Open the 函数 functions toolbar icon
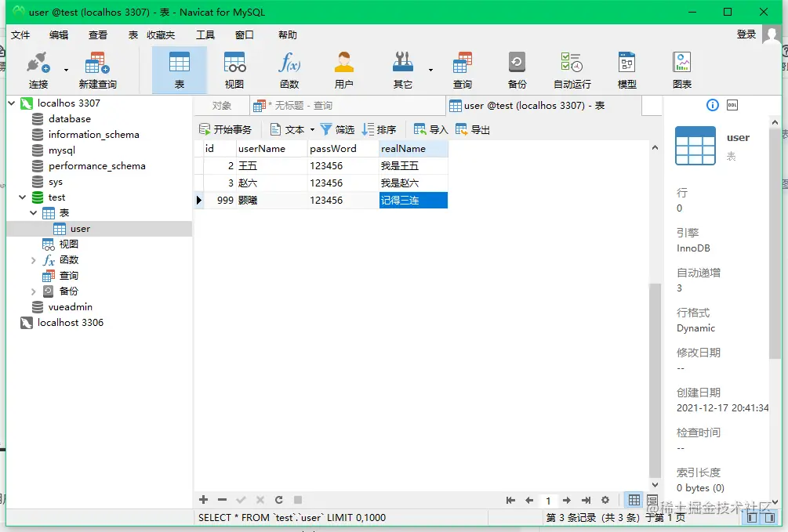The height and width of the screenshot is (532, 788). 289,70
